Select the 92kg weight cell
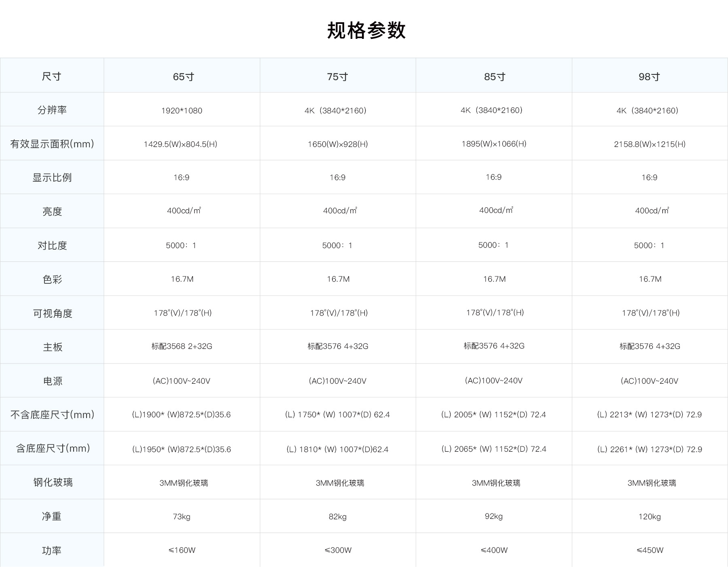This screenshot has width=728, height=567. coord(494,516)
